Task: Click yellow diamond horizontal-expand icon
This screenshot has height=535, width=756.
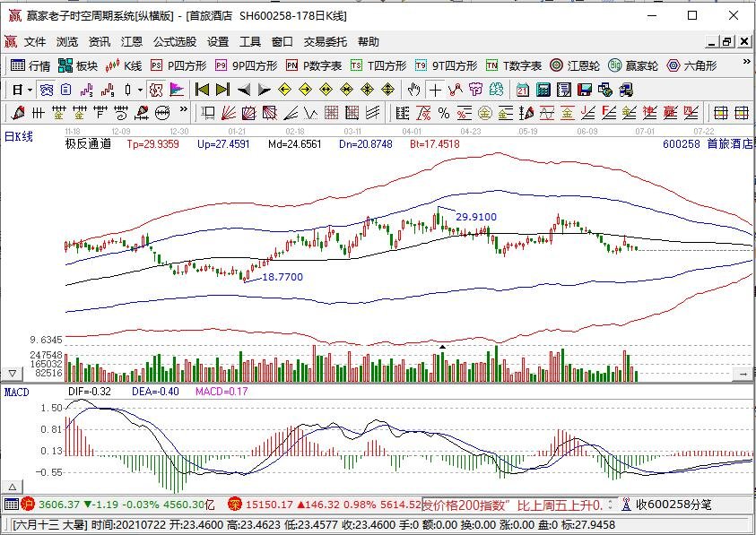Action: click(x=326, y=90)
